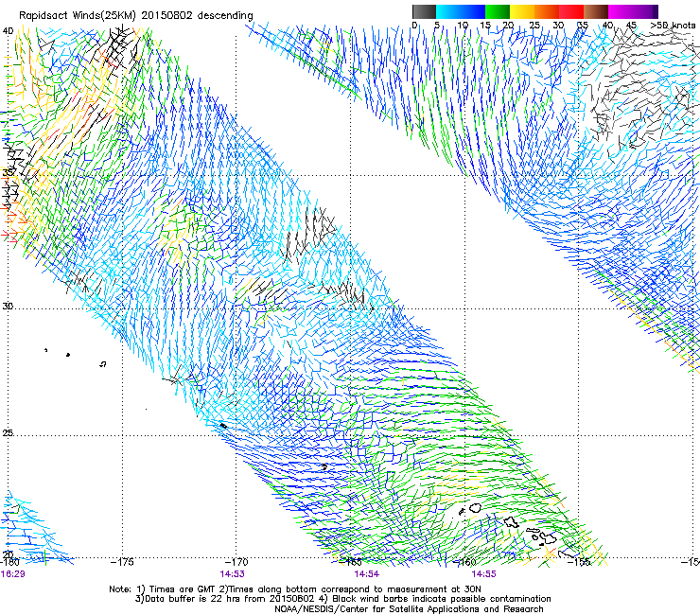This screenshot has height=615, width=700.
Task: Click the NOAA/NESDIS credit line
Action: pos(409,609)
